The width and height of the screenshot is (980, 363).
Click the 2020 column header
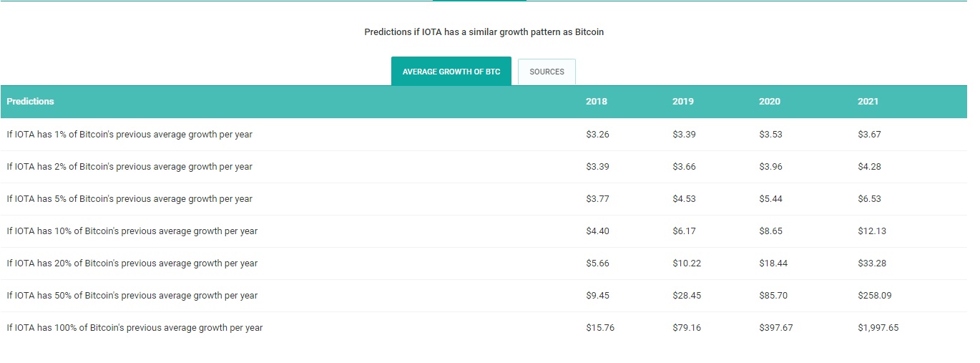pos(769,102)
